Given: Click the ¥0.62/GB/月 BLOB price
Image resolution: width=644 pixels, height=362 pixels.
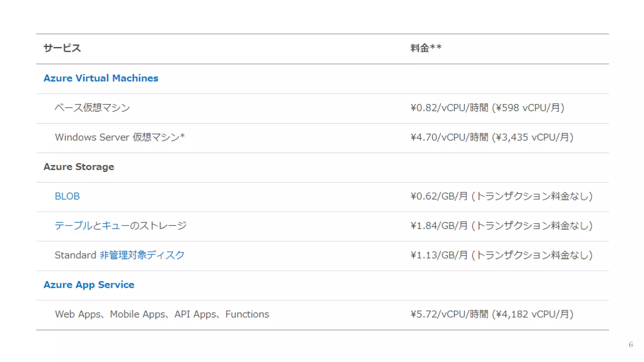Looking at the screenshot, I should [439, 196].
